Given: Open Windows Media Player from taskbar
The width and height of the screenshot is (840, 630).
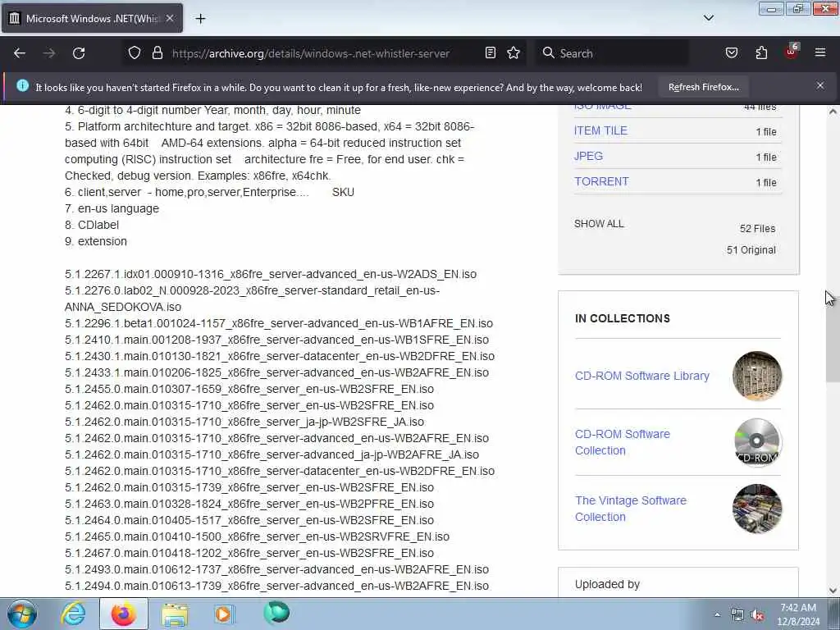Looking at the screenshot, I should pos(224,614).
